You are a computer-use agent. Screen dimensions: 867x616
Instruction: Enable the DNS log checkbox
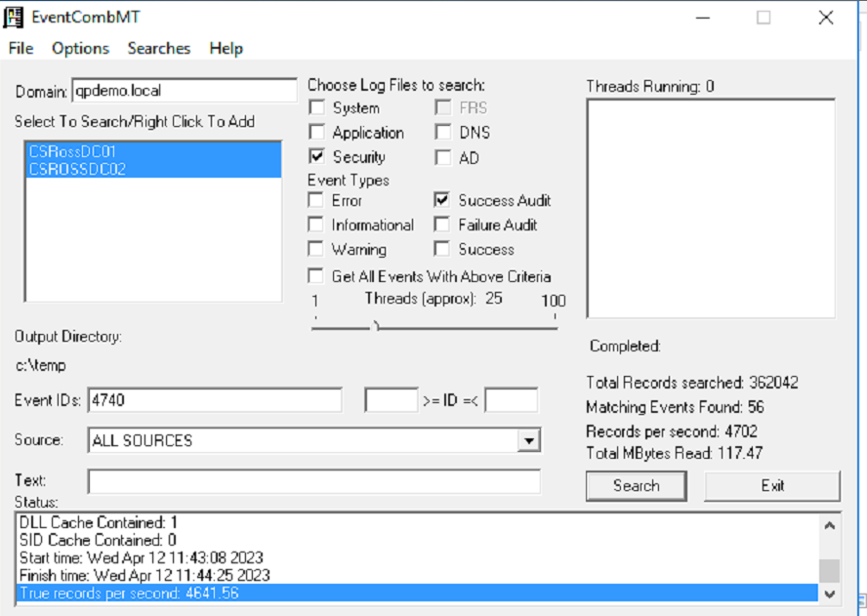(443, 132)
